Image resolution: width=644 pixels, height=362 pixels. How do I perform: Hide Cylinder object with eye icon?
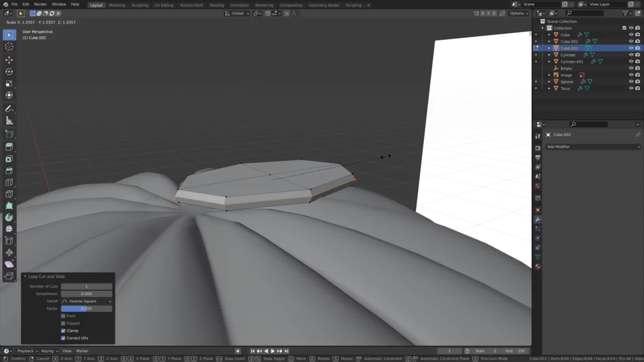[x=631, y=55]
